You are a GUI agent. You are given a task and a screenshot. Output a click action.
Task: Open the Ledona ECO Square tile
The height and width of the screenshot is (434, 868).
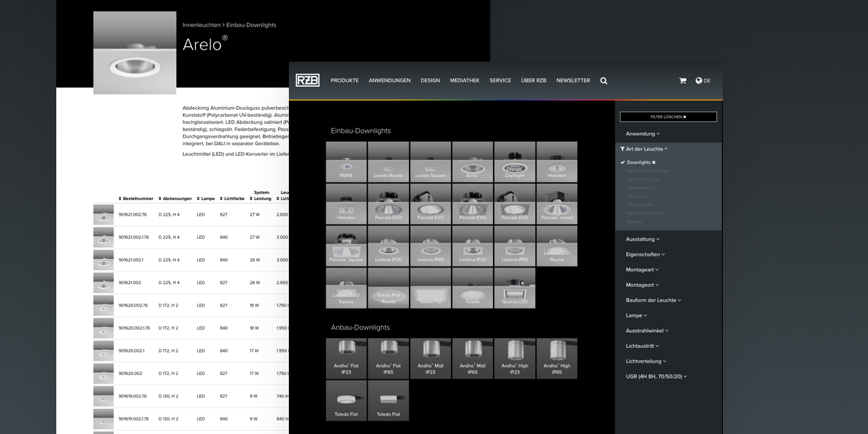tap(346, 288)
